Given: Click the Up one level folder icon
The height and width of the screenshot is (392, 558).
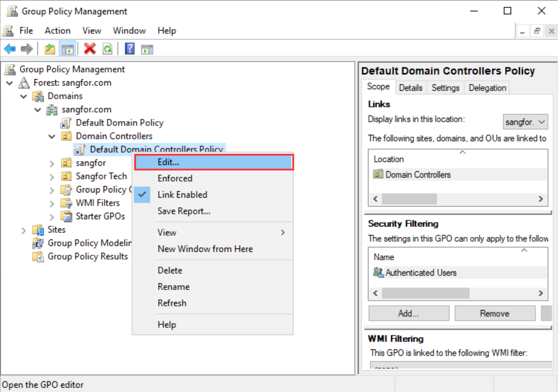Looking at the screenshot, I should pos(50,49).
